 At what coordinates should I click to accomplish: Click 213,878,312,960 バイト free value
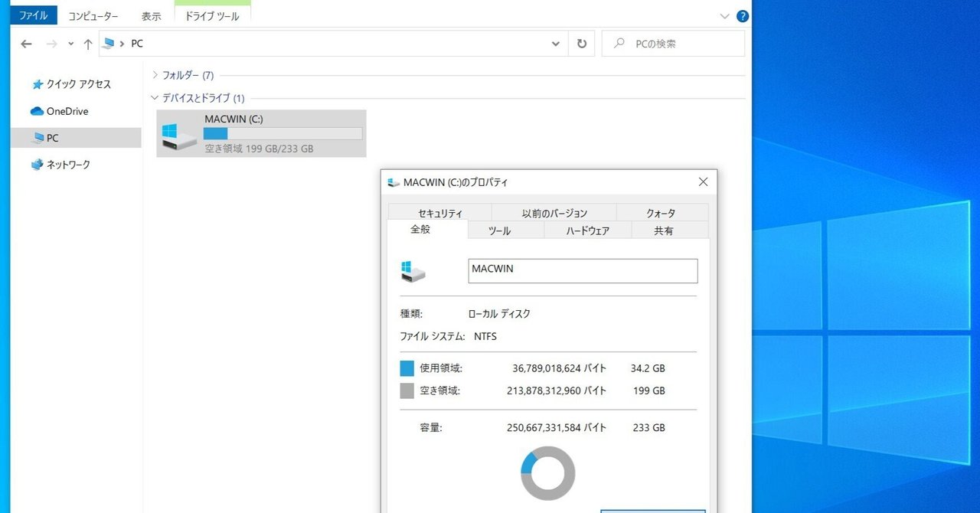tap(557, 391)
